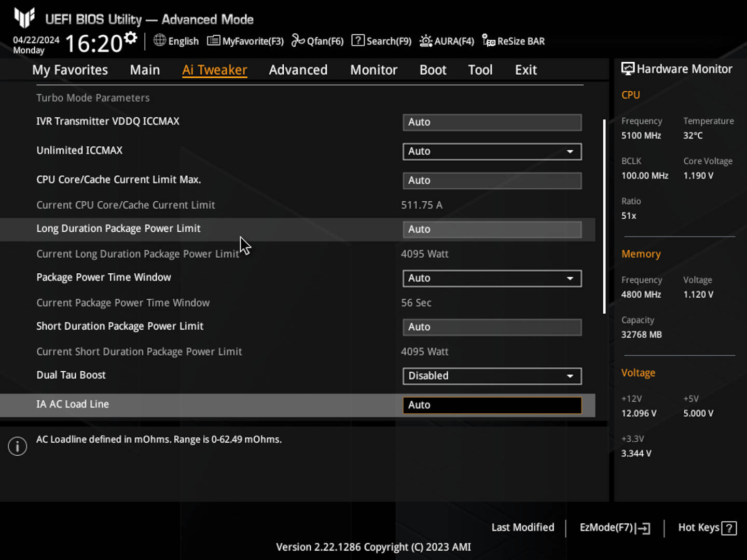Click the CPU frequency 5100 MHz value
The image size is (747, 560).
coord(641,135)
